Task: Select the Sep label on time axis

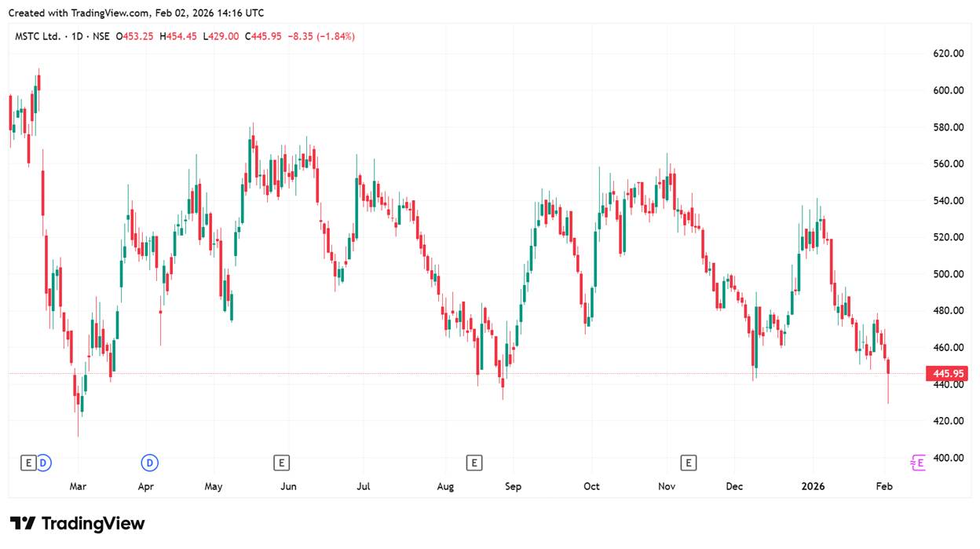Action: (x=513, y=486)
